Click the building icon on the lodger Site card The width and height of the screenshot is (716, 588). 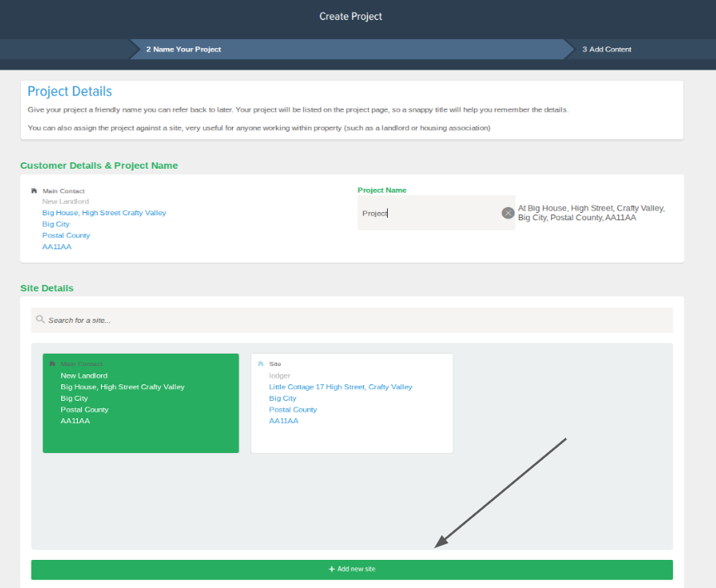coord(261,364)
